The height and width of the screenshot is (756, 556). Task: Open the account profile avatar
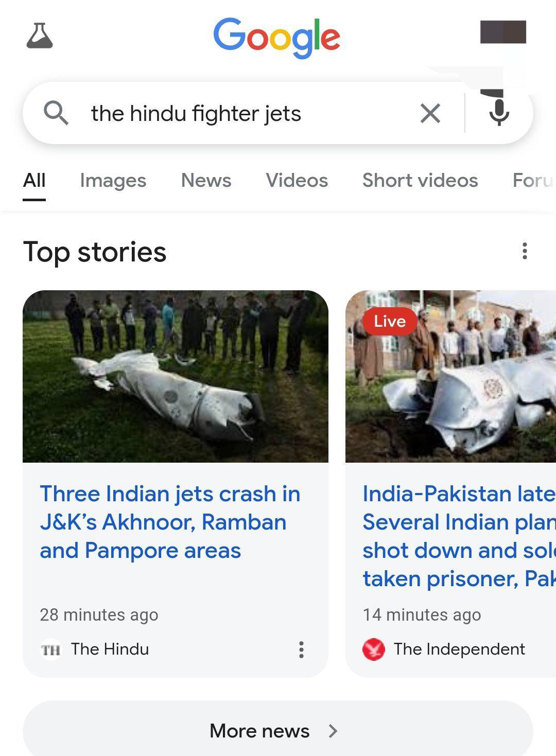click(x=503, y=32)
